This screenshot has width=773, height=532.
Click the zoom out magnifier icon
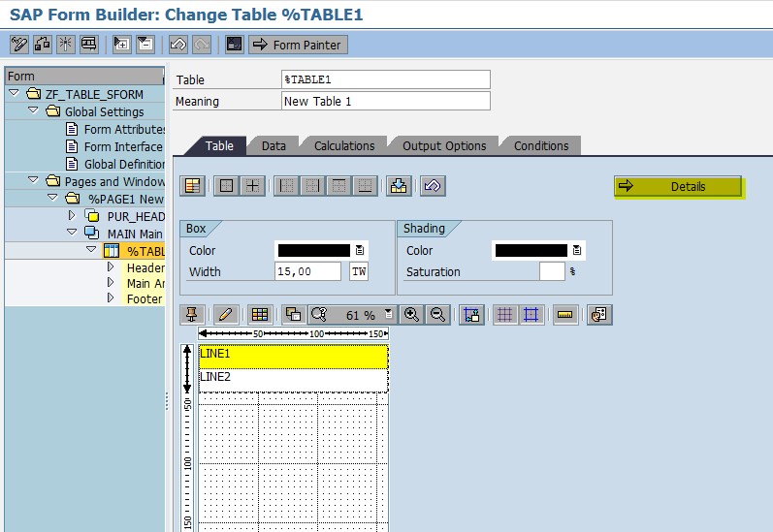click(x=437, y=314)
